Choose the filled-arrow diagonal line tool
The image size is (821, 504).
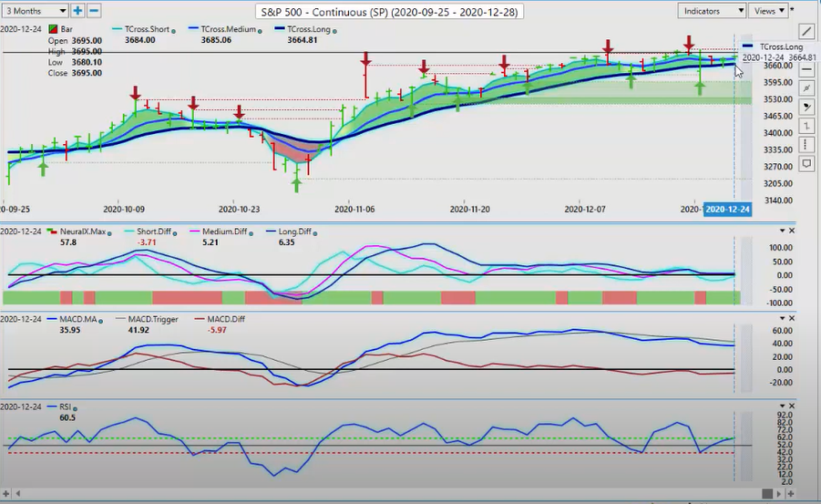click(x=806, y=108)
